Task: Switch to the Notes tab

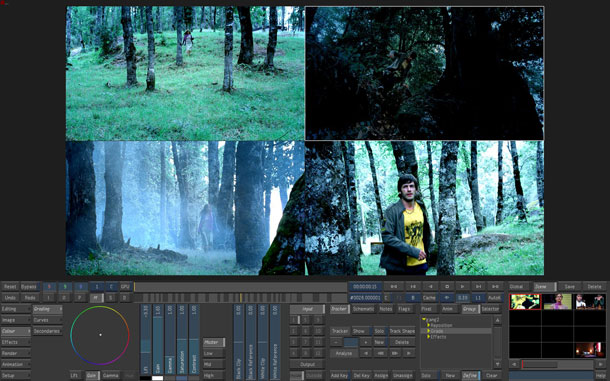Action: tap(386, 309)
